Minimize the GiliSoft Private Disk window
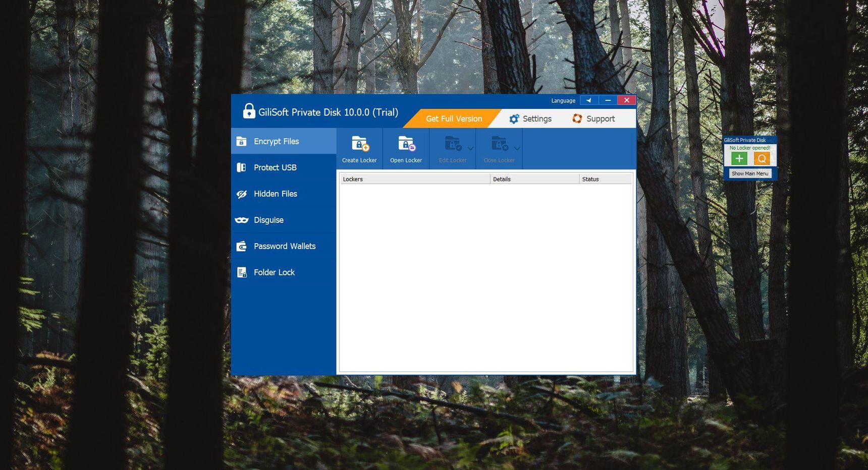The width and height of the screenshot is (868, 470). [x=608, y=100]
